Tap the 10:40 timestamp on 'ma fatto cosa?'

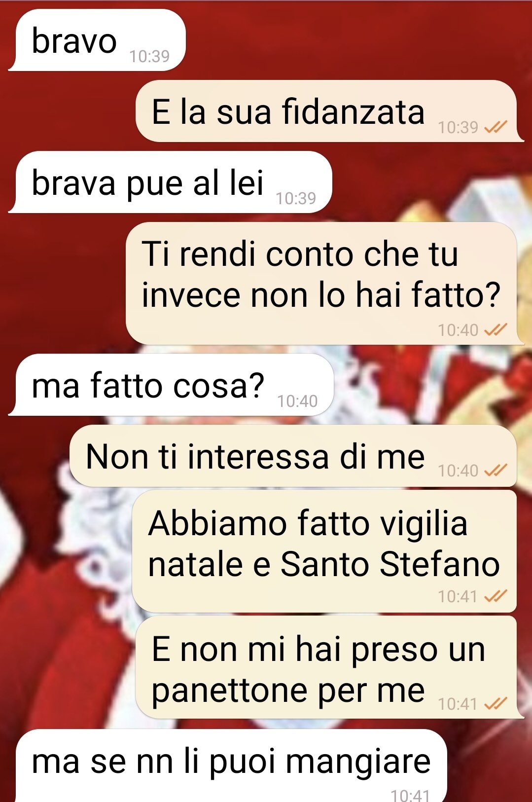coord(297,401)
